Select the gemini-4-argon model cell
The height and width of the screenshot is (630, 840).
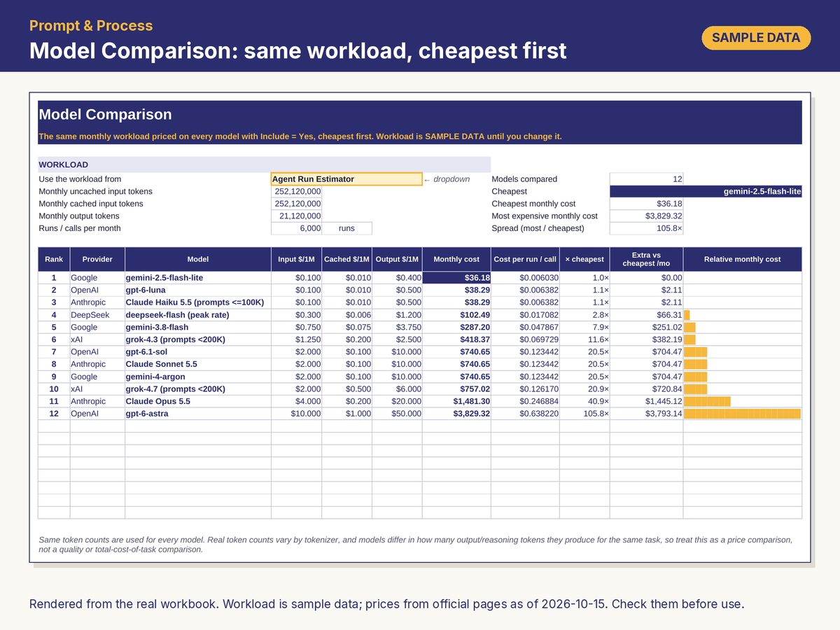coord(198,377)
